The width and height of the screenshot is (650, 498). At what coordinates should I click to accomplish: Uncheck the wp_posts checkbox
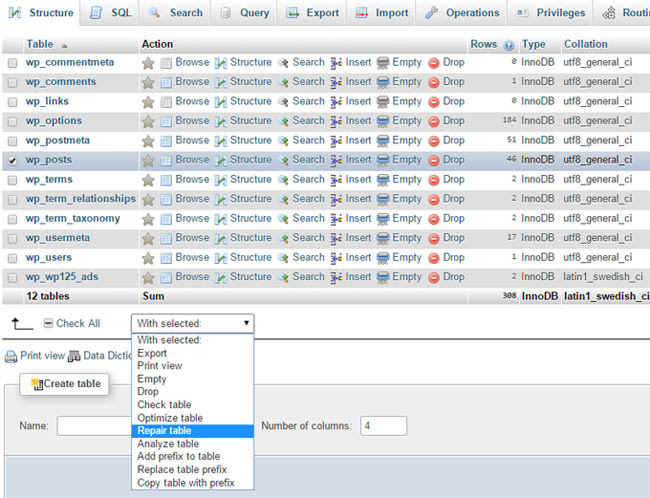coord(12,160)
